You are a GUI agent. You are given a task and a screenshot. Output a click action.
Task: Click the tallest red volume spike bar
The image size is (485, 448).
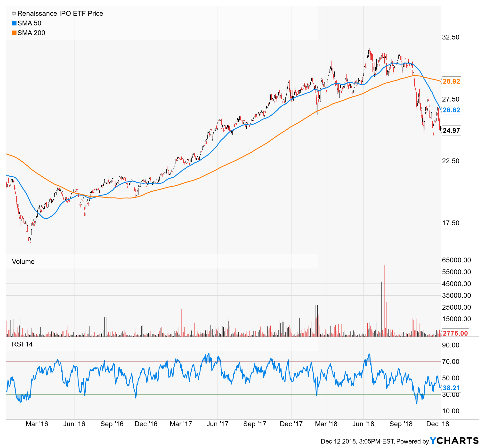384,301
